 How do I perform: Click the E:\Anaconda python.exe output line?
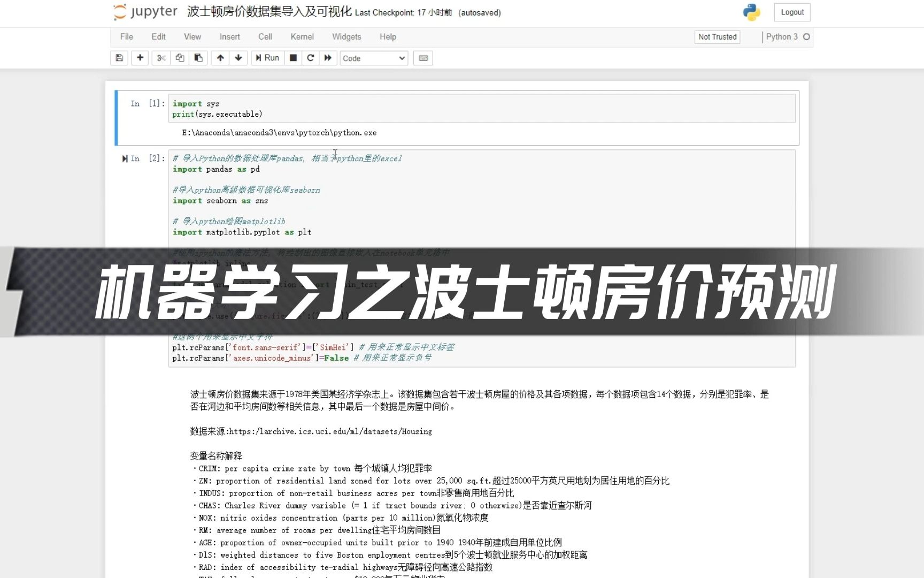point(279,133)
